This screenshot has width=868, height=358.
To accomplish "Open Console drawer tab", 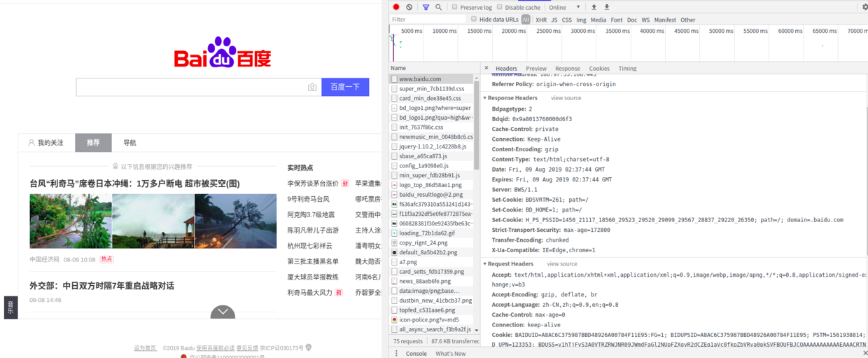I will pos(416,353).
